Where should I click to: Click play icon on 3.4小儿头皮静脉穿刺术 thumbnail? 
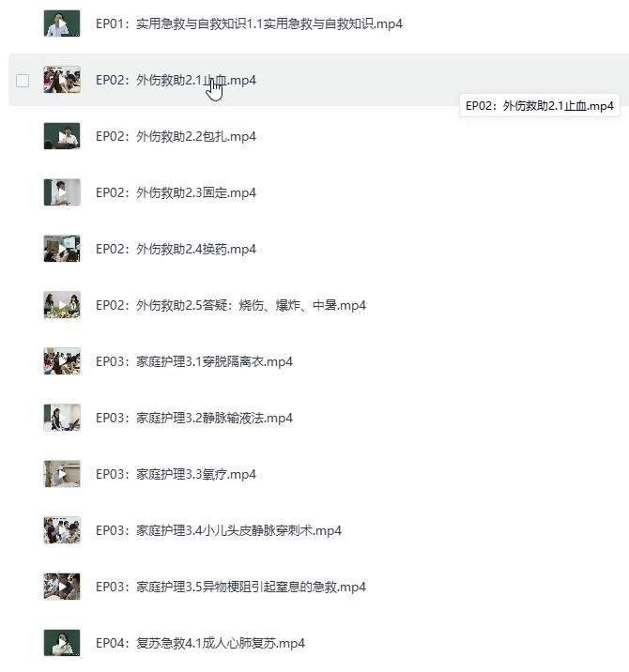tap(63, 530)
